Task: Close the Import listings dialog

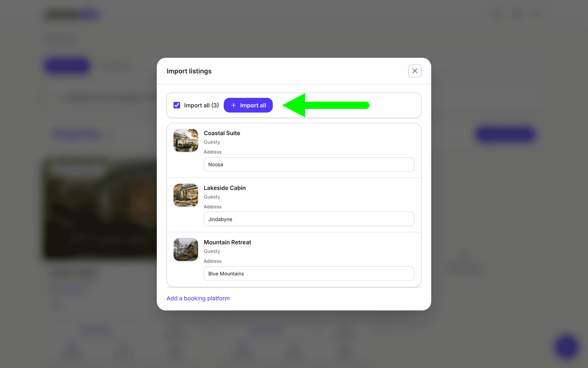Action: point(414,71)
